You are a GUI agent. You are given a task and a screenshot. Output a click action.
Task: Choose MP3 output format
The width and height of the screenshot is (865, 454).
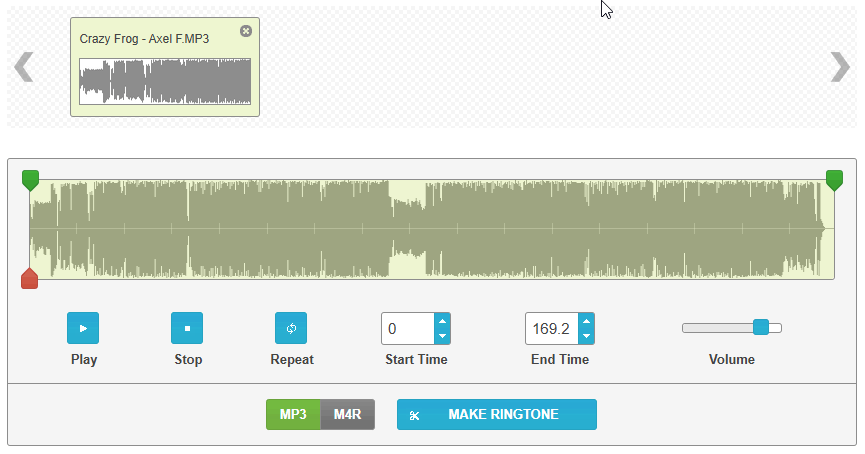point(293,414)
